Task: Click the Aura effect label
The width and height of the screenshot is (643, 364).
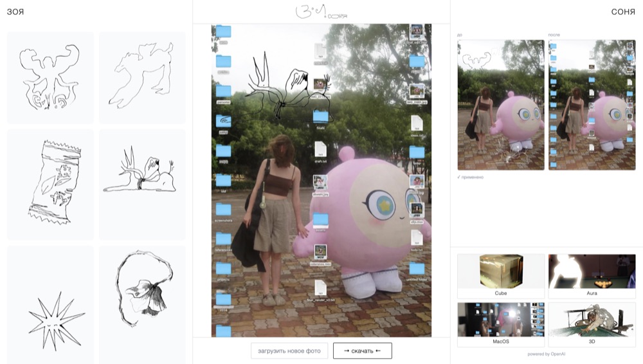Action: [592, 293]
